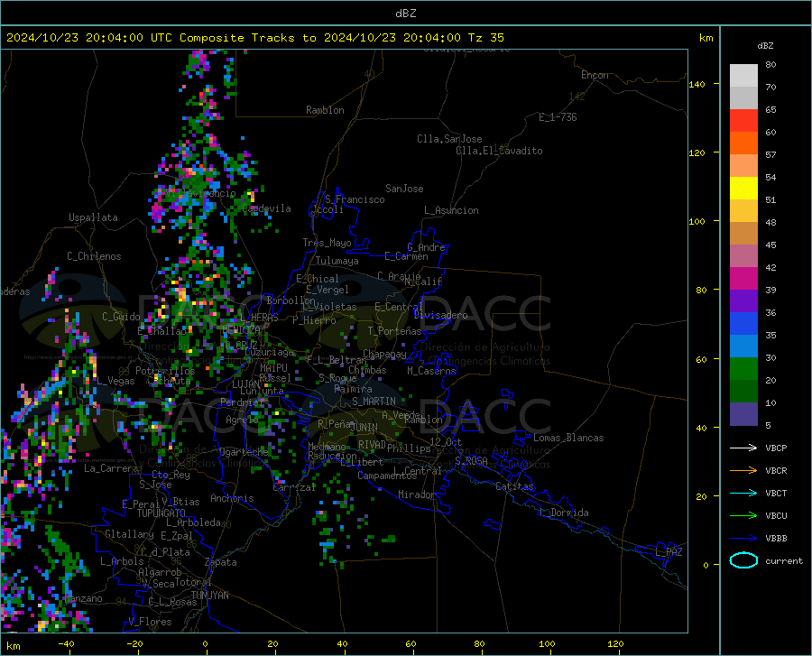Click the 'L_Dormida' label on the map
This screenshot has width=812, height=656.
563,513
